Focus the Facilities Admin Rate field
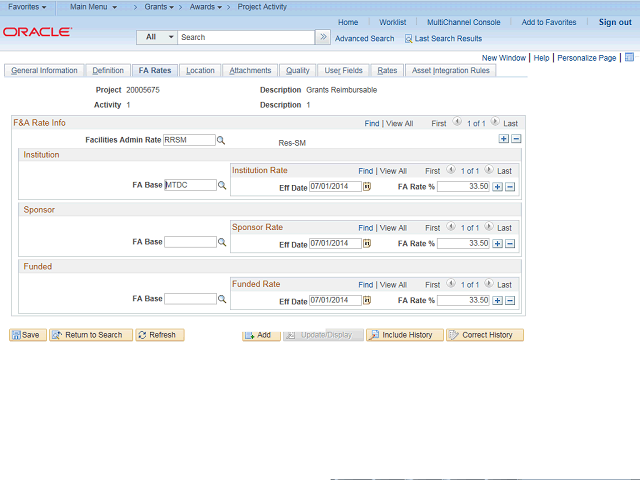 pos(189,140)
